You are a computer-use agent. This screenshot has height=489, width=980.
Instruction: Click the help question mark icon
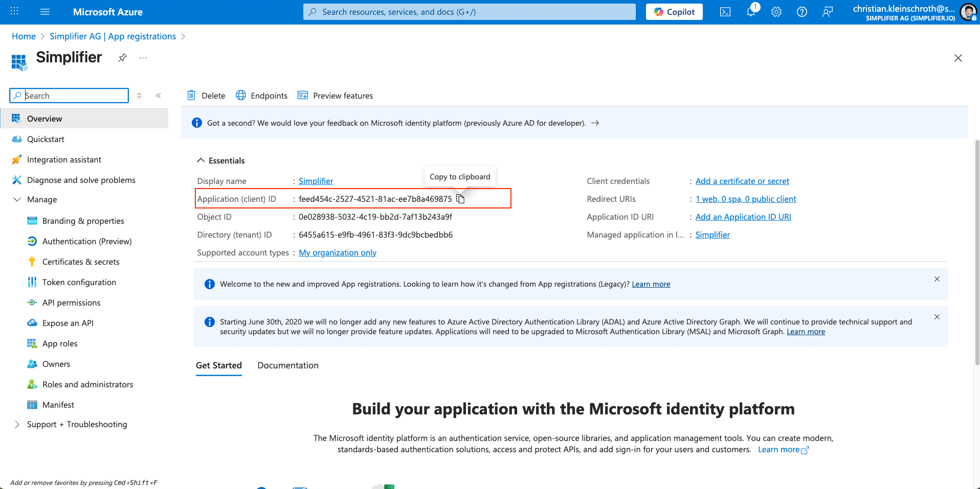click(801, 12)
